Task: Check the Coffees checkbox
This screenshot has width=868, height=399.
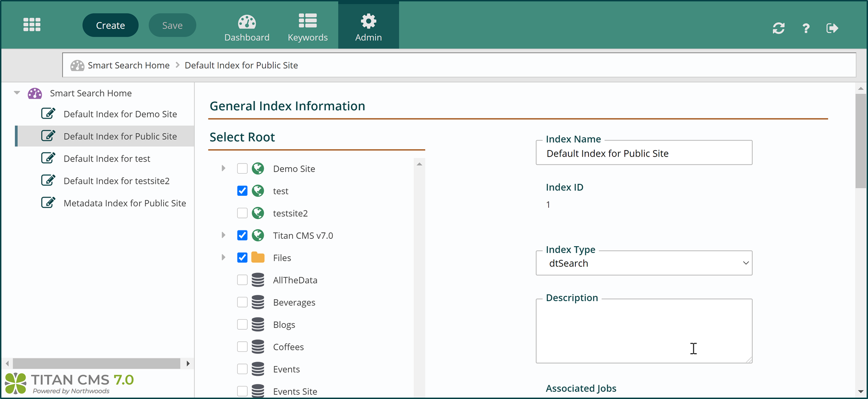Action: 242,346
